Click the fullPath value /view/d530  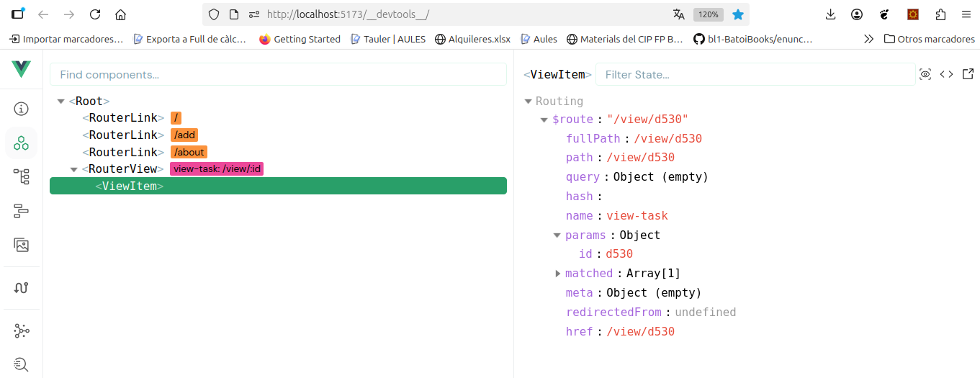667,139
